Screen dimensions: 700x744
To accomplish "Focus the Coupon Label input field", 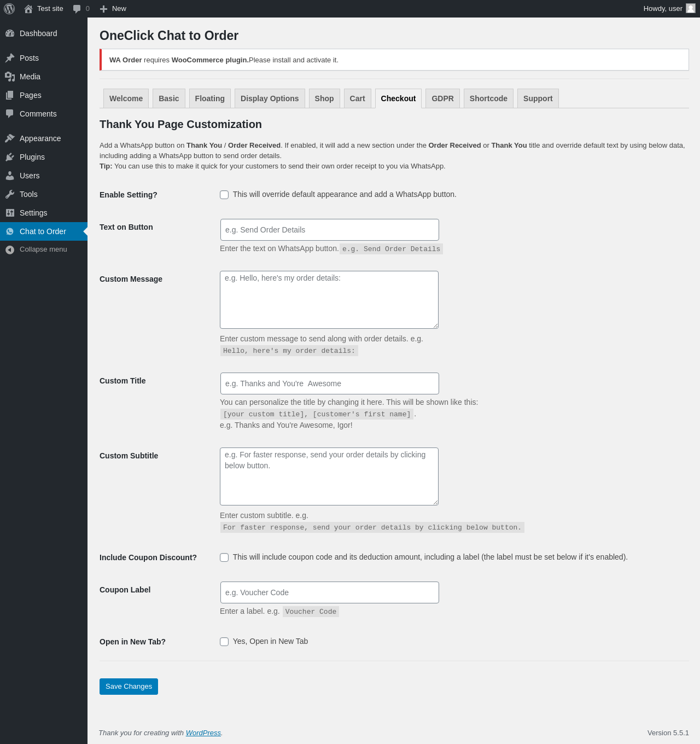I will tap(329, 592).
